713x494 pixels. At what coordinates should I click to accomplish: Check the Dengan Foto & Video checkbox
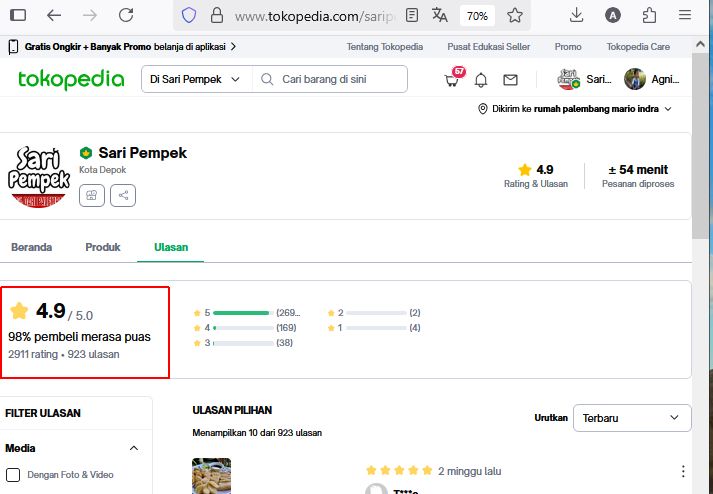pyautogui.click(x=13, y=475)
